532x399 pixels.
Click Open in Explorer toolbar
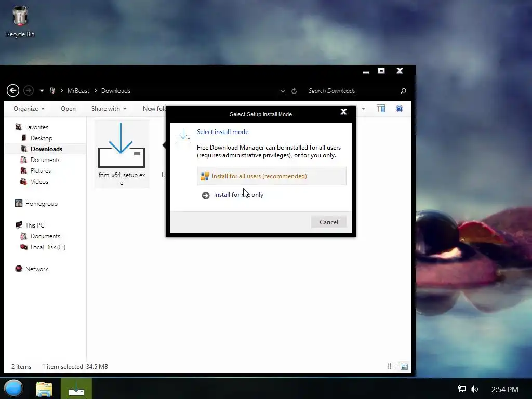[x=68, y=109]
